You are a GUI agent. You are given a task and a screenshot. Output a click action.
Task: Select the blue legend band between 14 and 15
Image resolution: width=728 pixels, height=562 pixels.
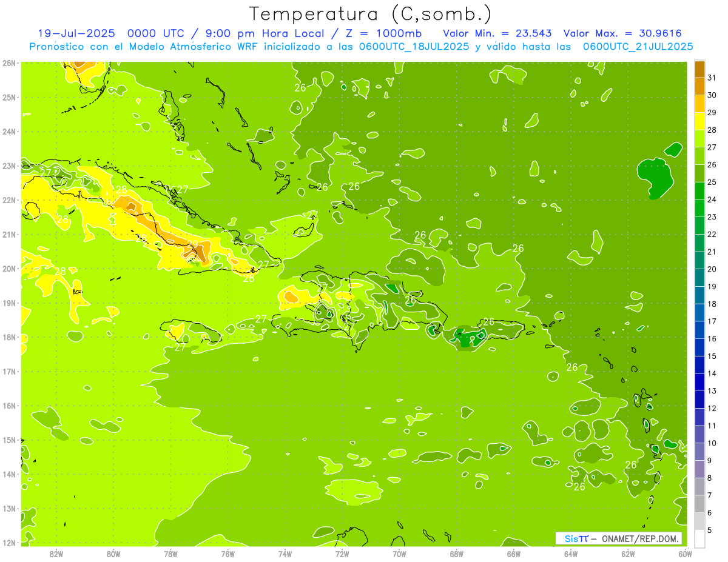[x=699, y=365]
